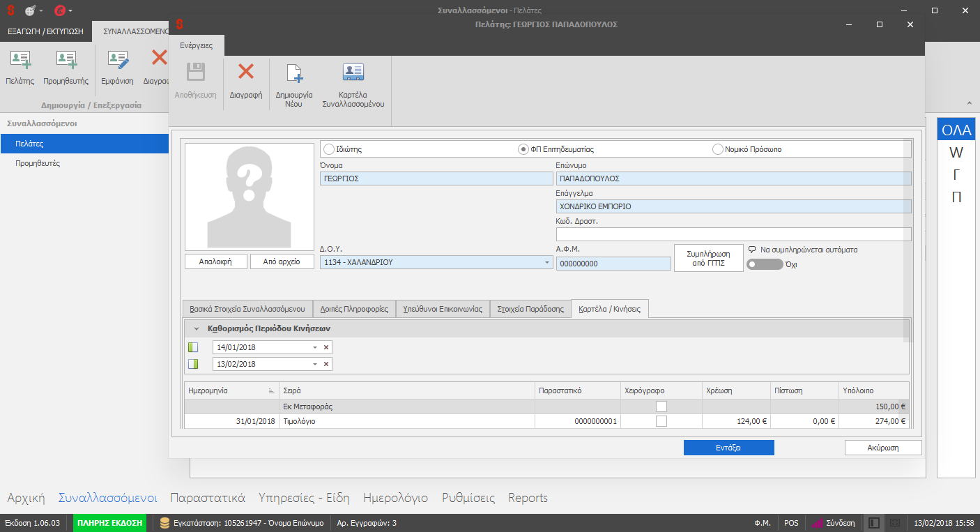Screen dimensions: 980x532
Task: Check Χειρόγραφο checkbox in Τιμολόγιο row
Action: click(x=661, y=421)
